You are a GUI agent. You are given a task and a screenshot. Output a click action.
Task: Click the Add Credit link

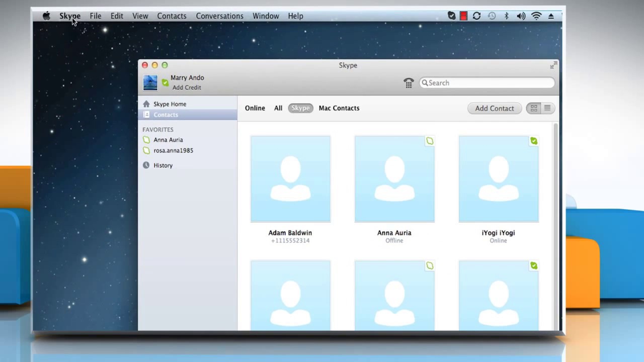tap(187, 87)
